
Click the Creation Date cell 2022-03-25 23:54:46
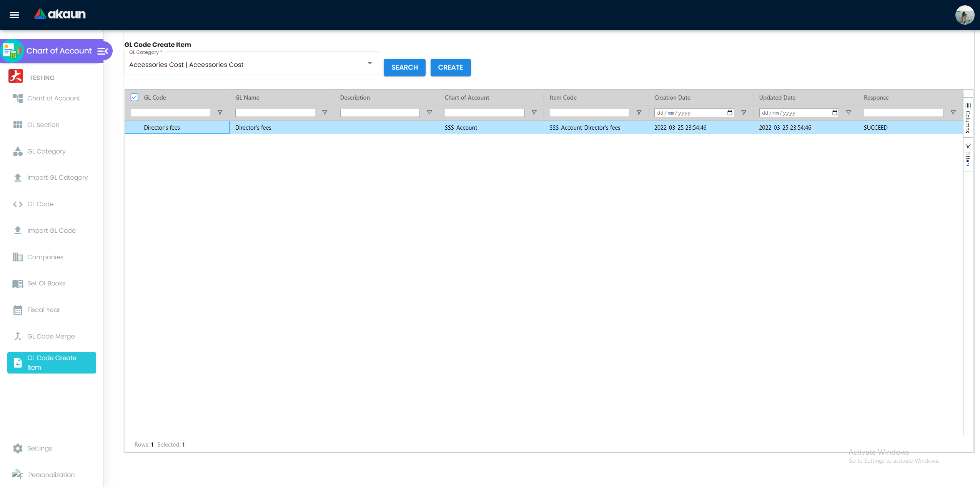point(701,127)
